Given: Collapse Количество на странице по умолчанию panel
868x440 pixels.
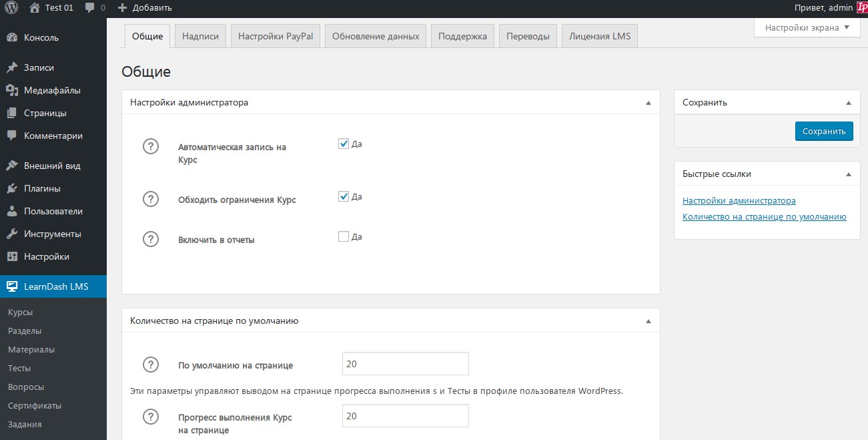Looking at the screenshot, I should point(648,320).
